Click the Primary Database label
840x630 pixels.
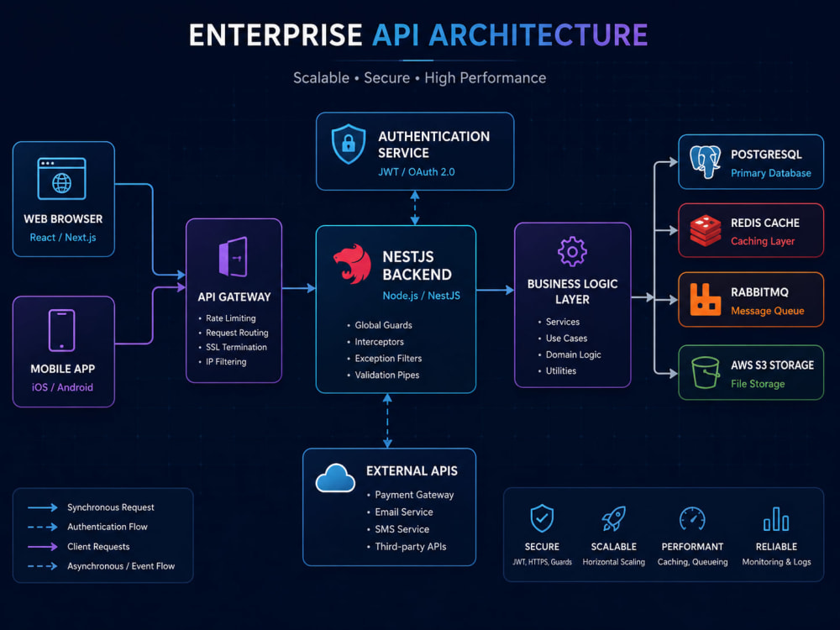click(771, 173)
